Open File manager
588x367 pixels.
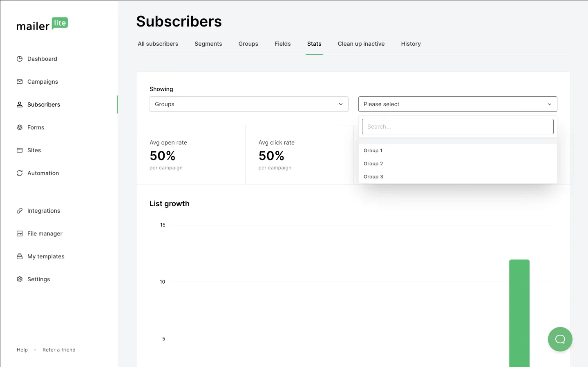[45, 234]
